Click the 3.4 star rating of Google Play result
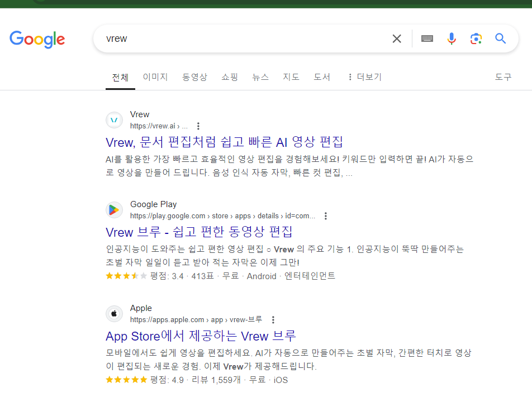The image size is (532, 407). (126, 276)
